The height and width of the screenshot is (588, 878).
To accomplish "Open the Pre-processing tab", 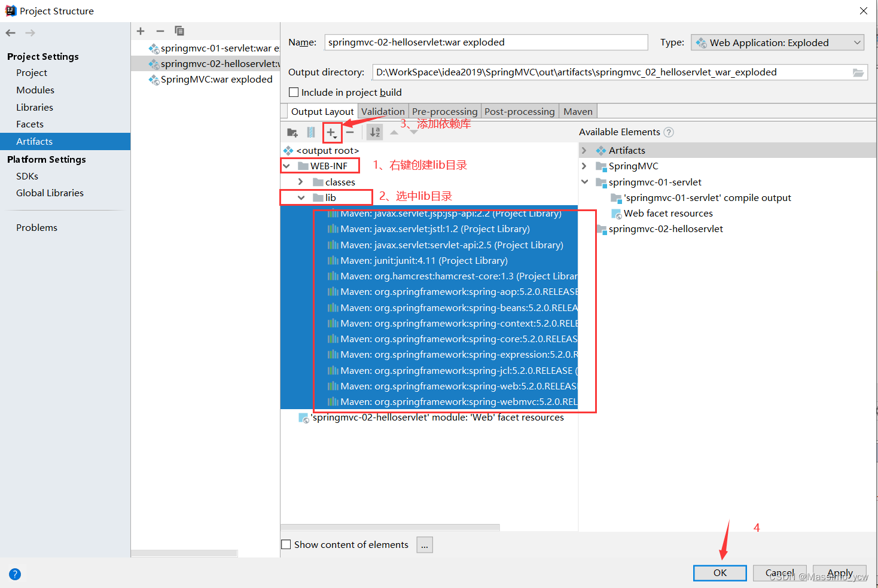I will [x=444, y=111].
